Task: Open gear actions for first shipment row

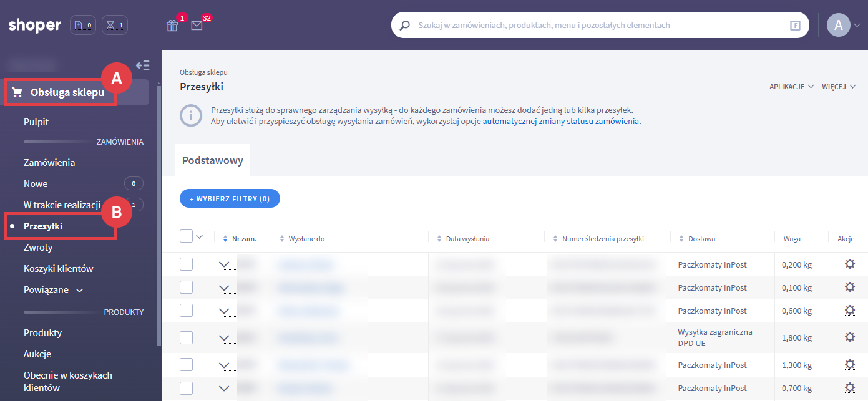Action: pos(849,264)
